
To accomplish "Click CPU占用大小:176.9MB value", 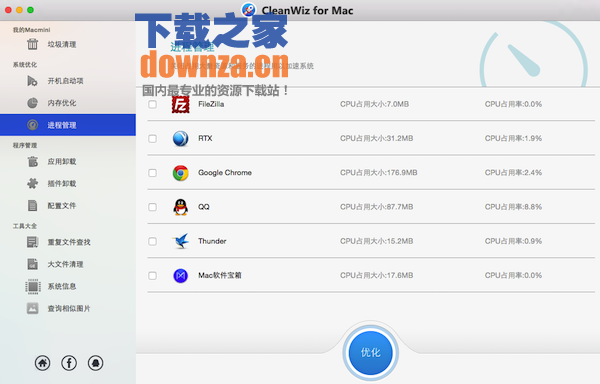I will click(x=378, y=172).
